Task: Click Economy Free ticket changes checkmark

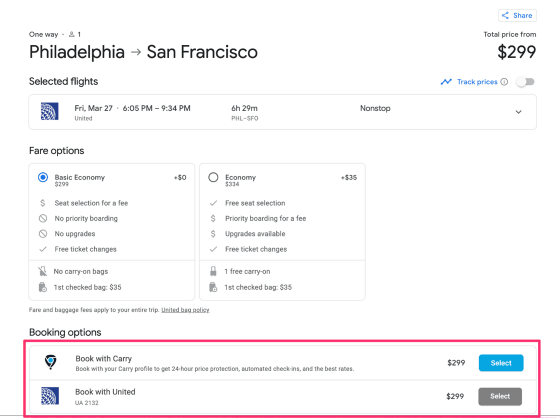Action: pyautogui.click(x=213, y=249)
